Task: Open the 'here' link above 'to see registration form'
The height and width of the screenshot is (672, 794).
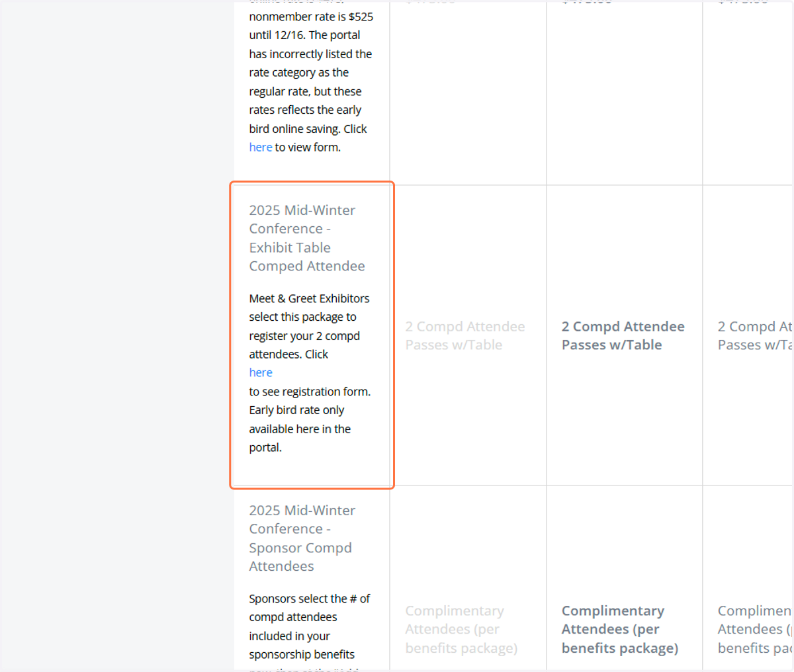Action: [x=260, y=373]
